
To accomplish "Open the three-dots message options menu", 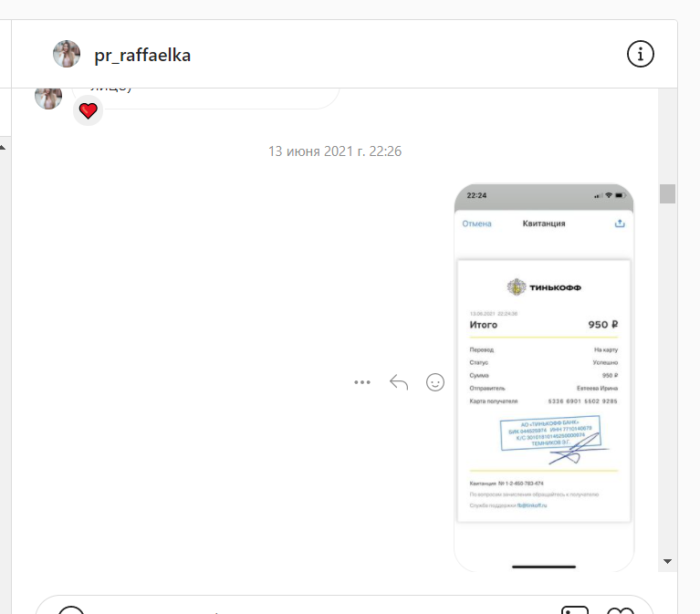I will point(362,382).
